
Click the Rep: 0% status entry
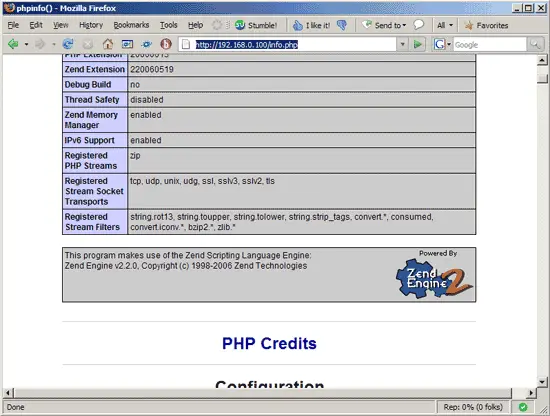pos(473,407)
